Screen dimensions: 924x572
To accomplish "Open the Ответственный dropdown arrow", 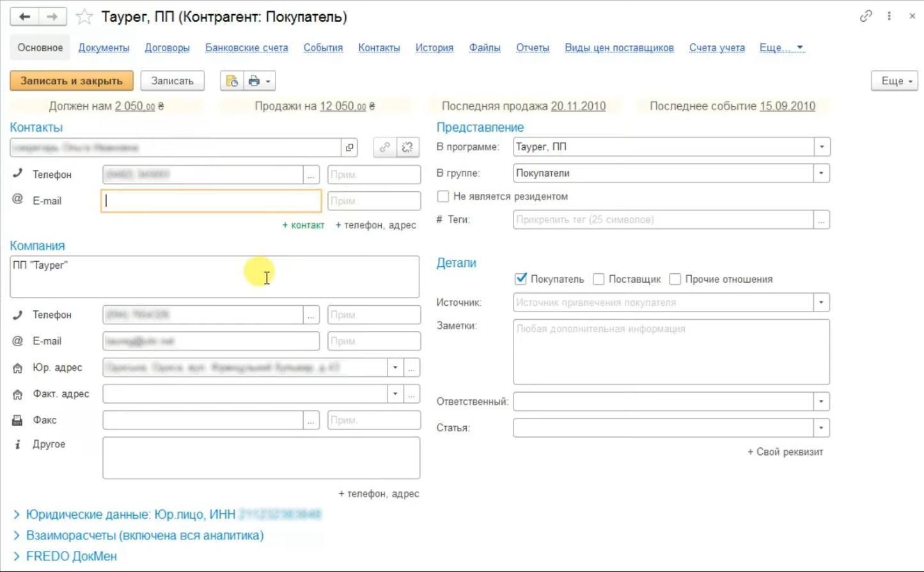I will 822,402.
